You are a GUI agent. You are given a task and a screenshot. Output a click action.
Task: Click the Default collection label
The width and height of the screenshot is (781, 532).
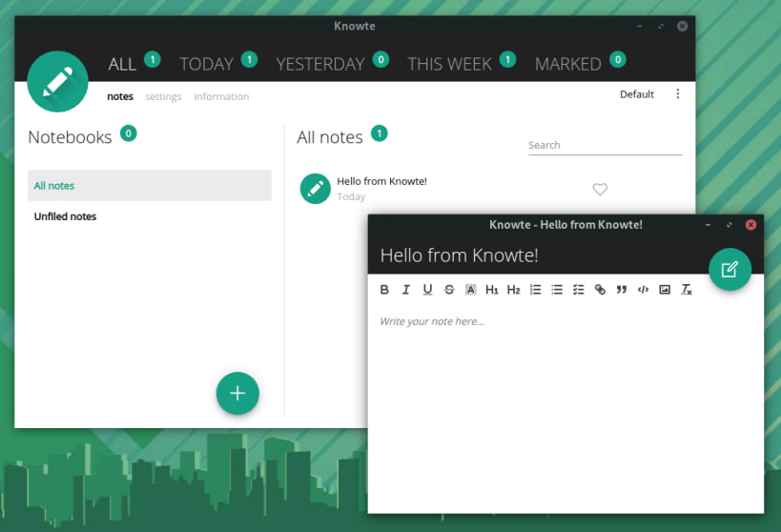pyautogui.click(x=637, y=94)
